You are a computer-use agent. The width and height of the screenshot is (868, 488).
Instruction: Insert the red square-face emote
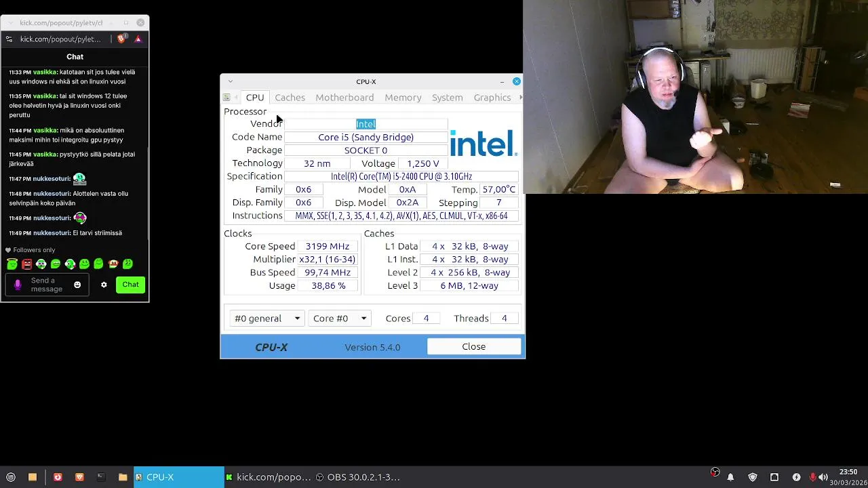[x=26, y=264]
